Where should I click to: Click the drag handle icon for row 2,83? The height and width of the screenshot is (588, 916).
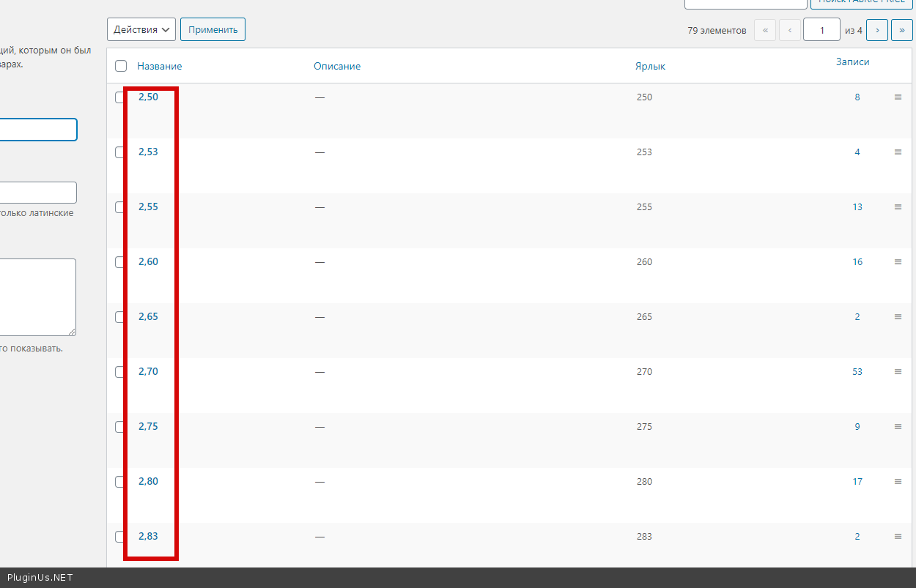(x=898, y=537)
